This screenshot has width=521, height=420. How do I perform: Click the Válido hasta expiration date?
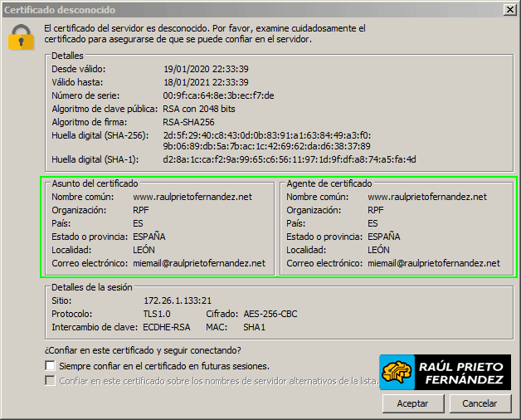pos(206,82)
